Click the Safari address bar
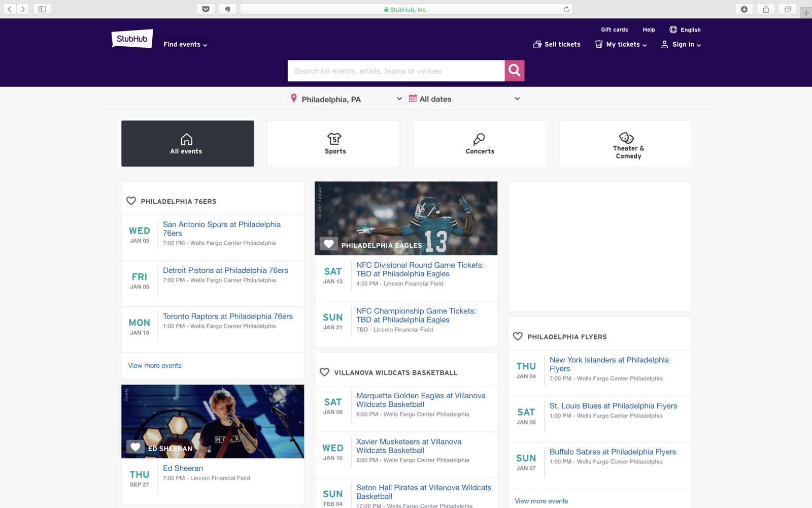The height and width of the screenshot is (508, 812). pyautogui.click(x=406, y=9)
